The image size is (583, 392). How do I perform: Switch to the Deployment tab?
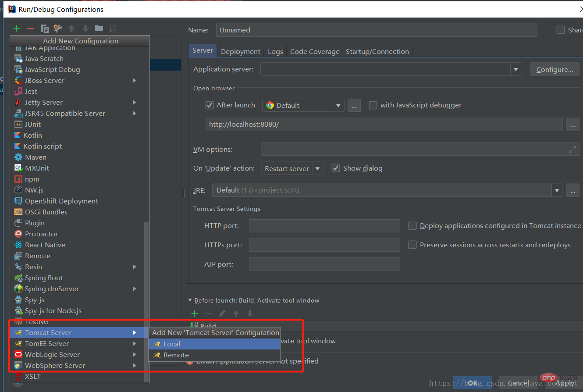tap(241, 51)
